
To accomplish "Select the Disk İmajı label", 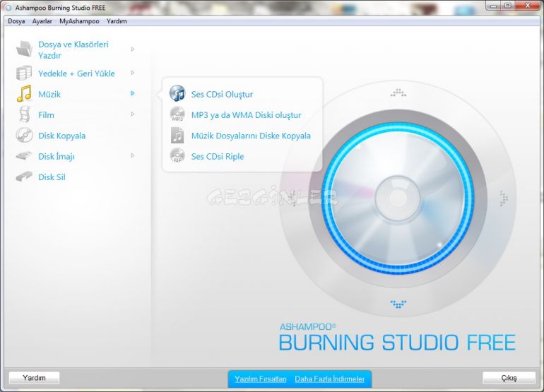I will pyautogui.click(x=57, y=157).
